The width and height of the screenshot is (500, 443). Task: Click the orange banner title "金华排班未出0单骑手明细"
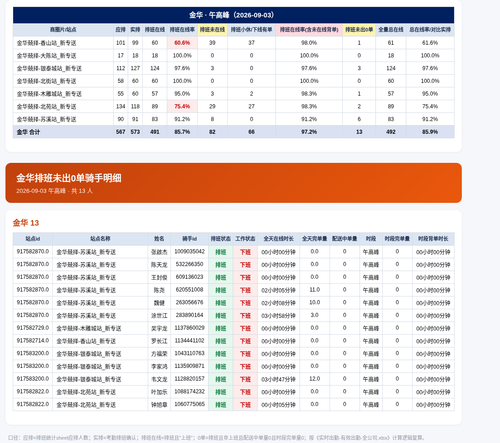[x=69, y=178]
